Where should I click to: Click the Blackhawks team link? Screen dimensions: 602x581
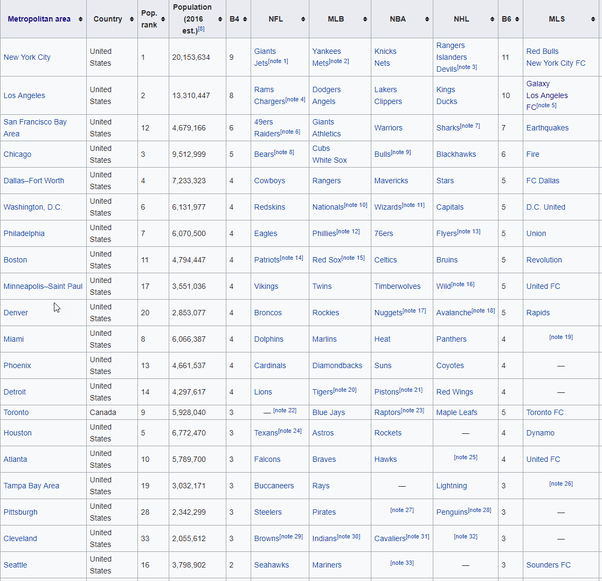(456, 154)
